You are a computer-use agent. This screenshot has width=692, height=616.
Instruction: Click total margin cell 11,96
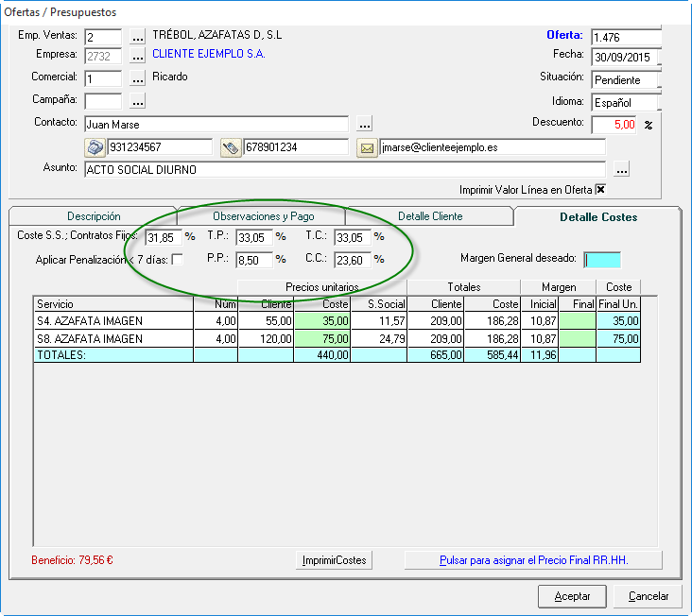[x=540, y=355]
